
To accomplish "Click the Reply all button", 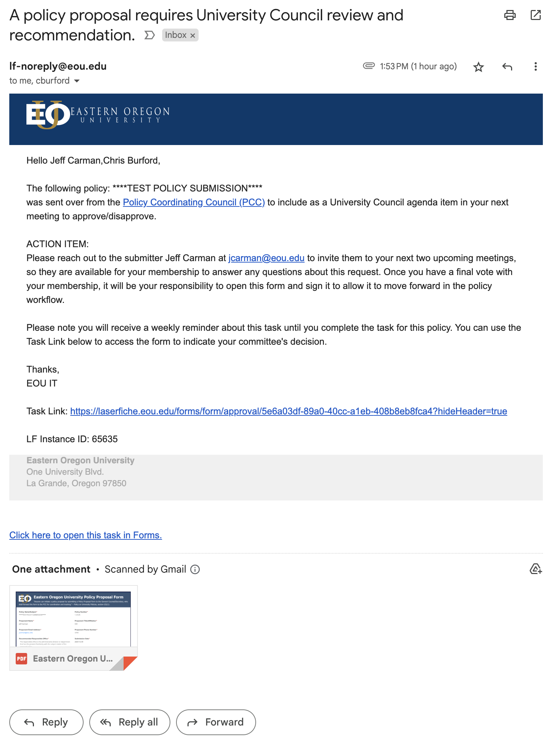I will pyautogui.click(x=130, y=722).
